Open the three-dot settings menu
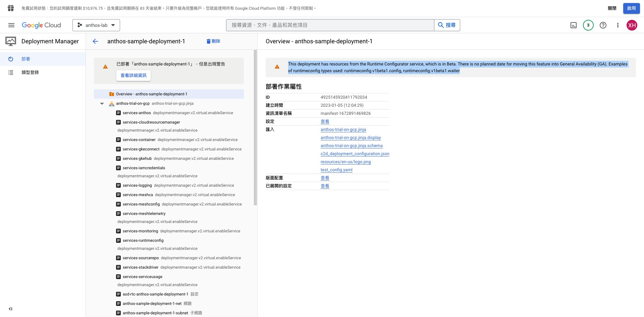 pyautogui.click(x=618, y=25)
